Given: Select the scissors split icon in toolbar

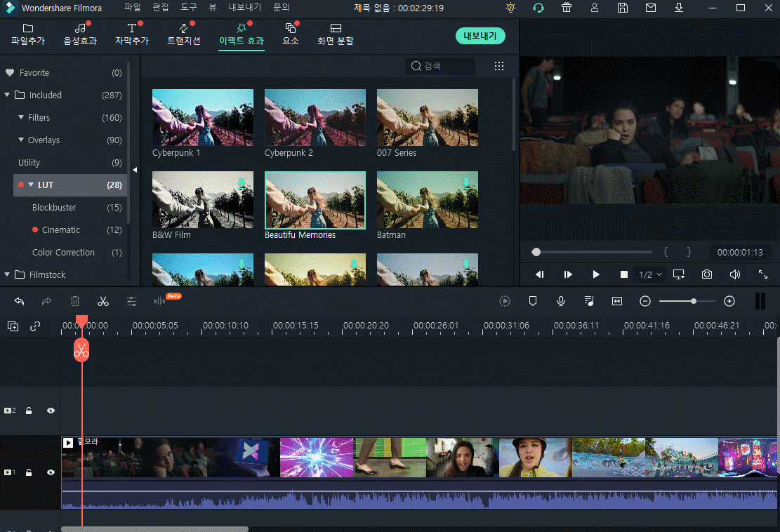Looking at the screenshot, I should pos(103,301).
